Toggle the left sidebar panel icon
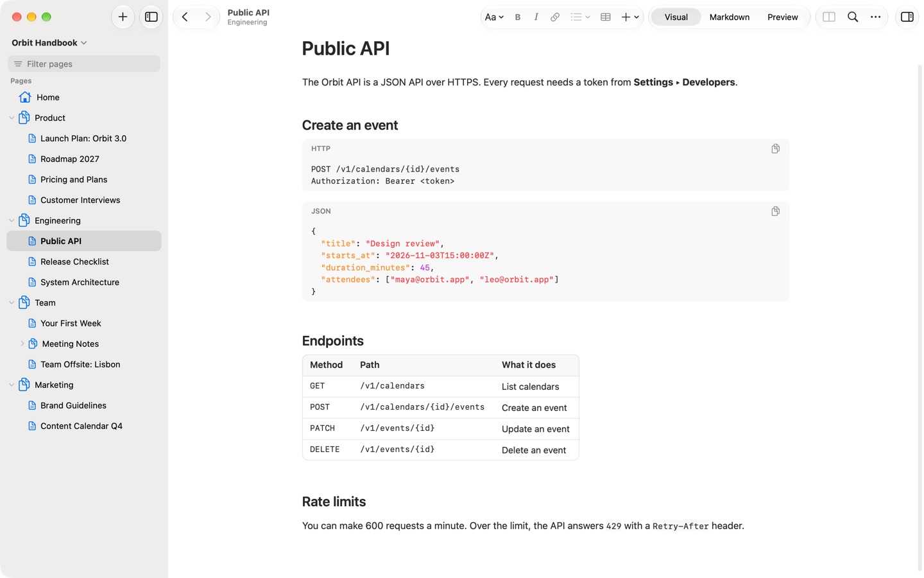Viewport: 924px width, 578px height. (151, 17)
